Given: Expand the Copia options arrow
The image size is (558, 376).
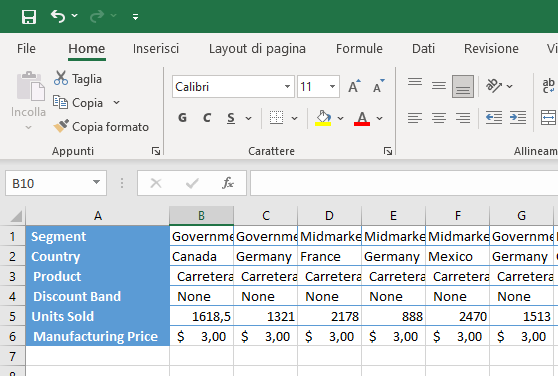Looking at the screenshot, I should [116, 103].
